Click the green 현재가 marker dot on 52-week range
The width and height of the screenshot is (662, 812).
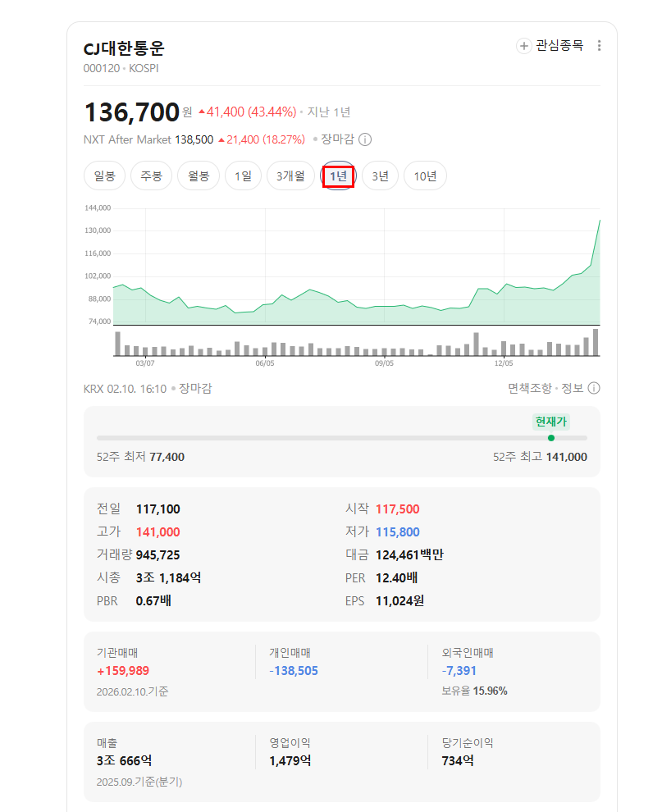point(551,438)
